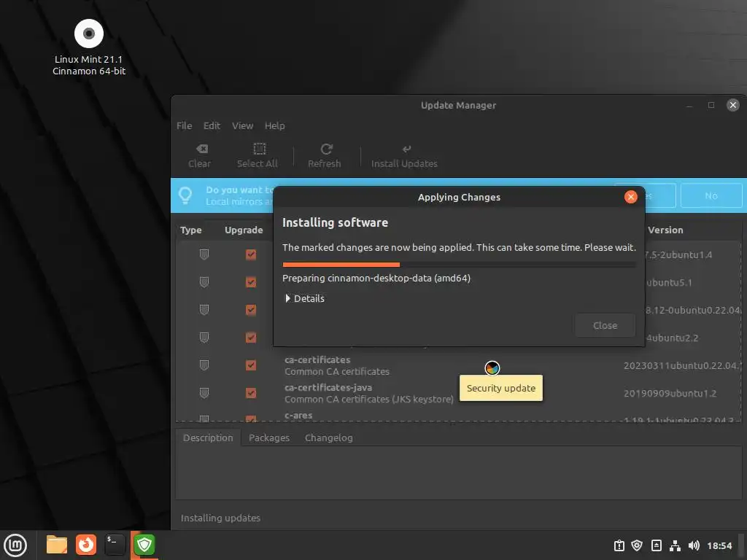
Task: Toggle the upgrade checkbox in the ubuntu5.1 row
Action: pos(251,282)
